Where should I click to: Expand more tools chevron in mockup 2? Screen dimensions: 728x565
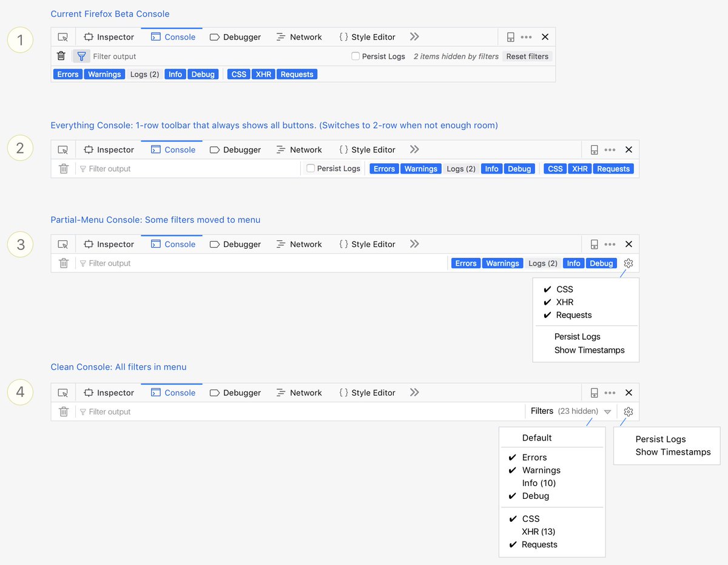(414, 150)
